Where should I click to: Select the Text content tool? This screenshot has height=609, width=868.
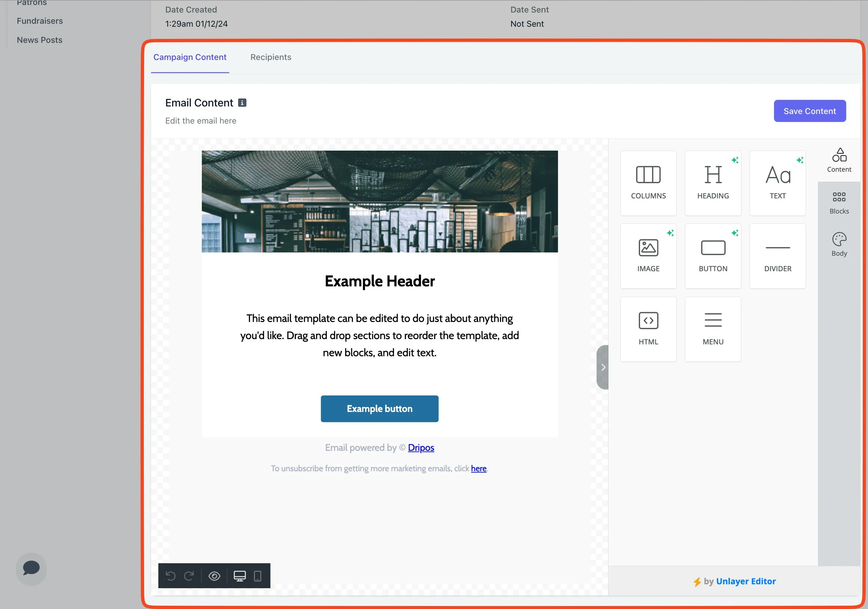777,183
